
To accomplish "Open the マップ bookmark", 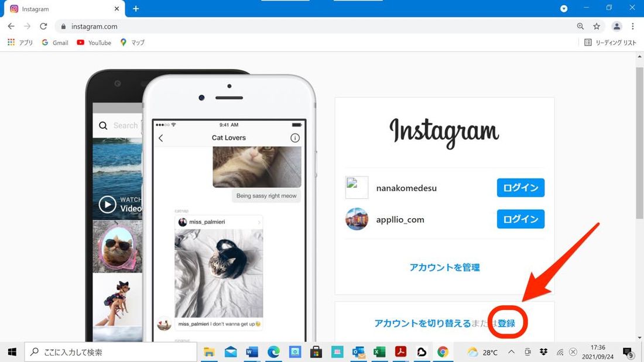I will coord(132,42).
